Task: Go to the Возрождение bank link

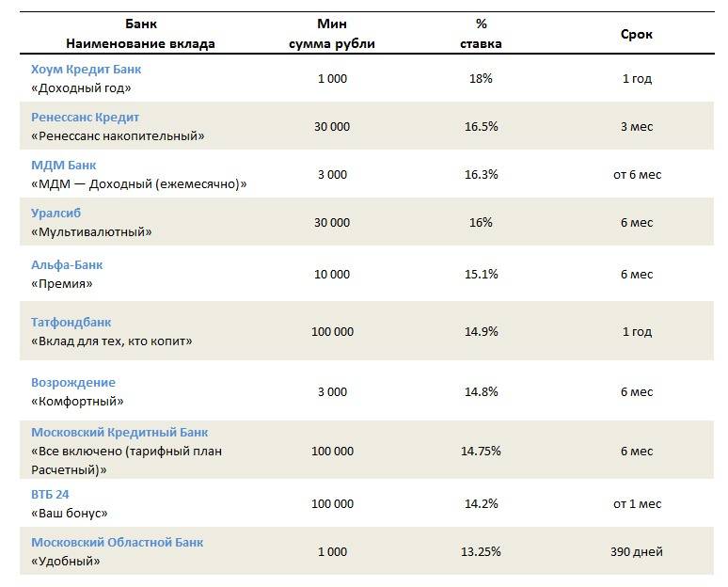Action: (x=73, y=383)
